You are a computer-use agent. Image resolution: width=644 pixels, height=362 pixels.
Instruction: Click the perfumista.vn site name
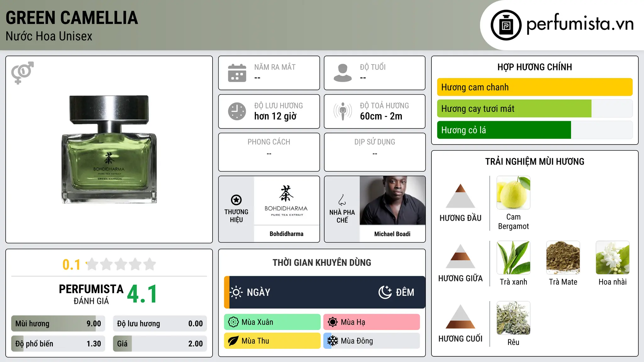tap(580, 24)
